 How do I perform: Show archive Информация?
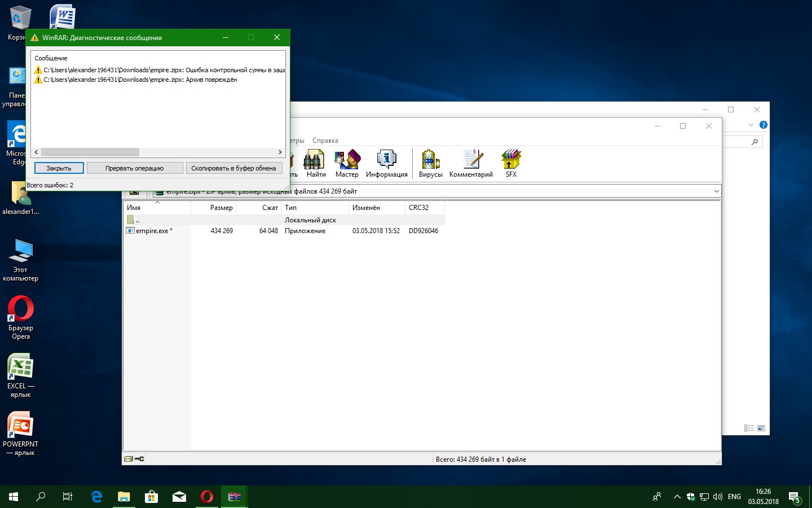386,163
